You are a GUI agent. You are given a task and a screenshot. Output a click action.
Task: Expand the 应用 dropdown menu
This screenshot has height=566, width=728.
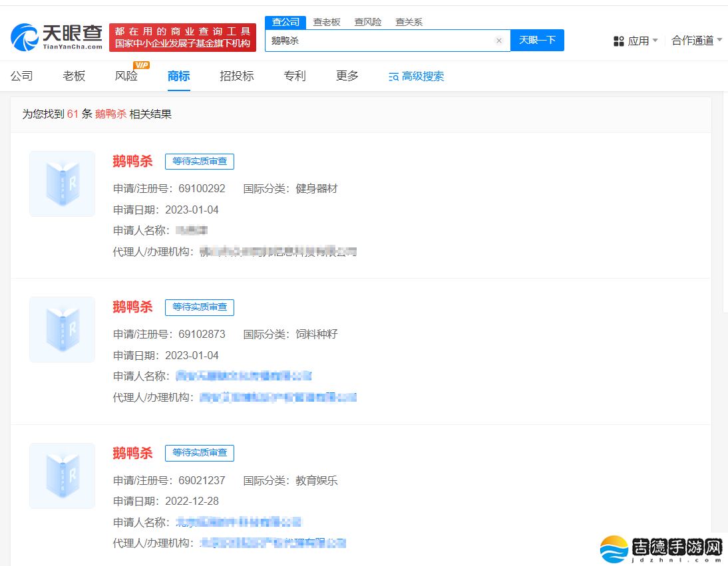pos(655,41)
